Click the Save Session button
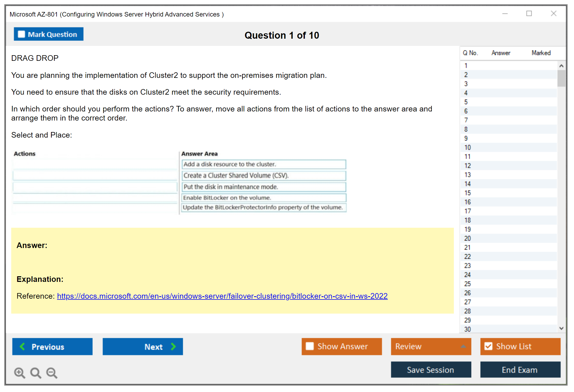Image resolution: width=574 pixels, height=392 pixels. tap(431, 370)
